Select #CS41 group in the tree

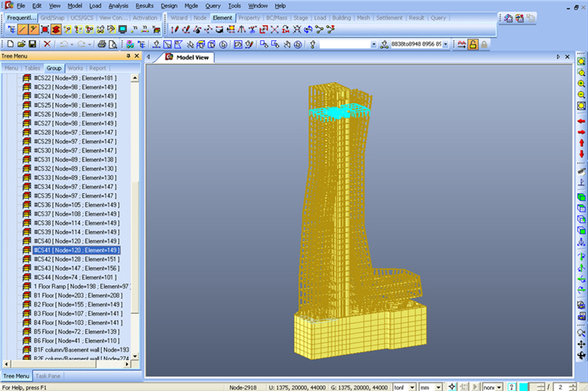coord(76,250)
